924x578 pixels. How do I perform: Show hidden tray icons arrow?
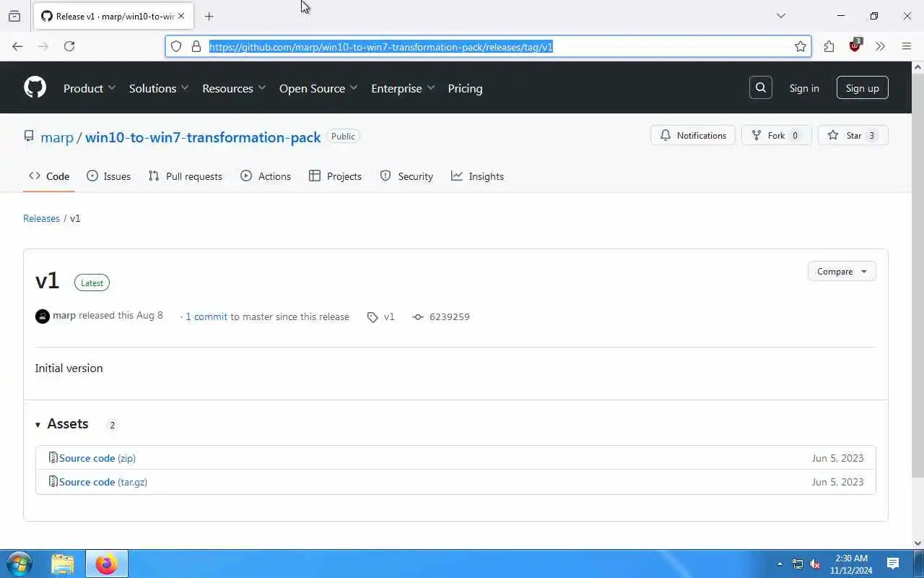click(780, 564)
